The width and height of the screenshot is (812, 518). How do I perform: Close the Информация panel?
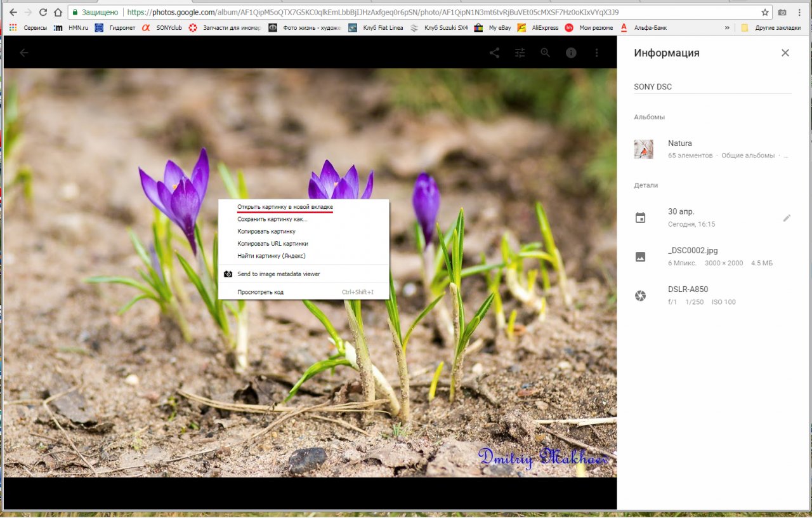[785, 53]
